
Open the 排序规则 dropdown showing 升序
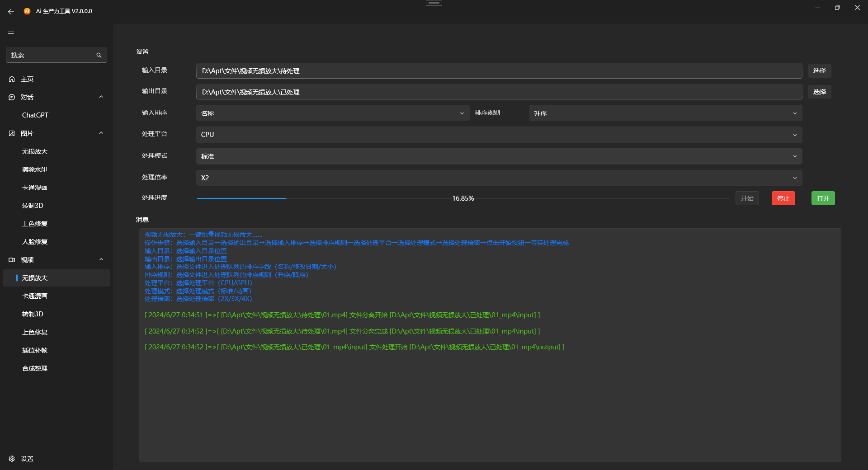coord(665,113)
